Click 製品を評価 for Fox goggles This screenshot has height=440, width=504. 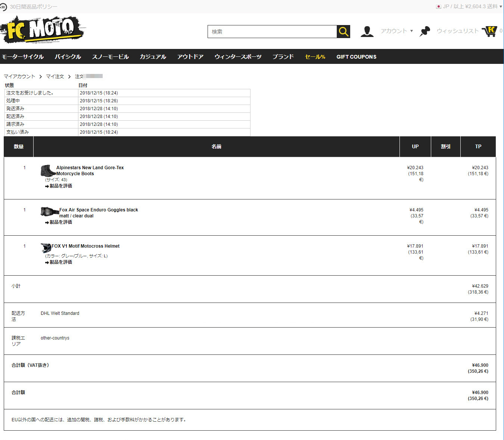[x=59, y=222]
